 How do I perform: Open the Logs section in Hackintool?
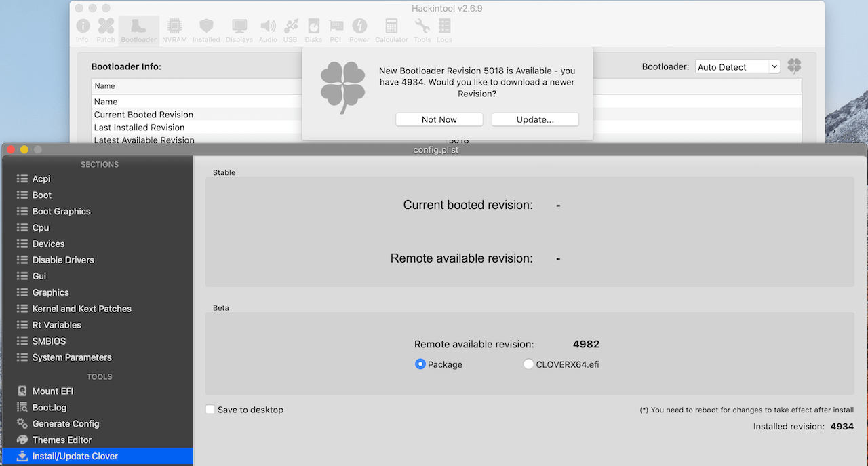click(x=444, y=31)
